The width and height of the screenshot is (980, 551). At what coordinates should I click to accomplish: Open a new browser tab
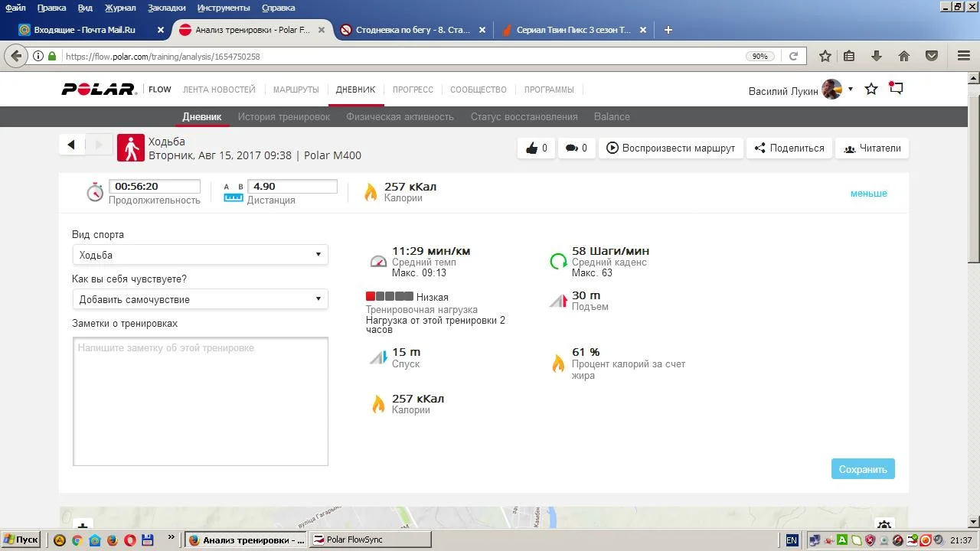pos(668,30)
